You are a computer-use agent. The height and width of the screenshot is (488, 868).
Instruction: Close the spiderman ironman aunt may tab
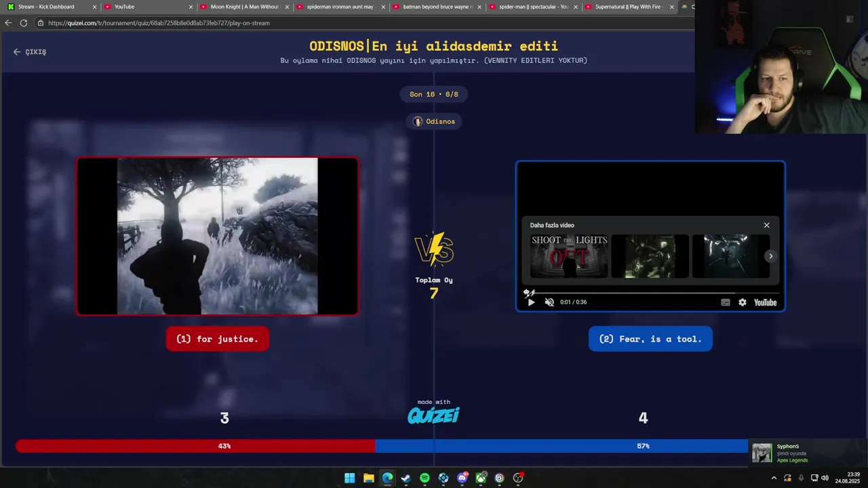(384, 7)
